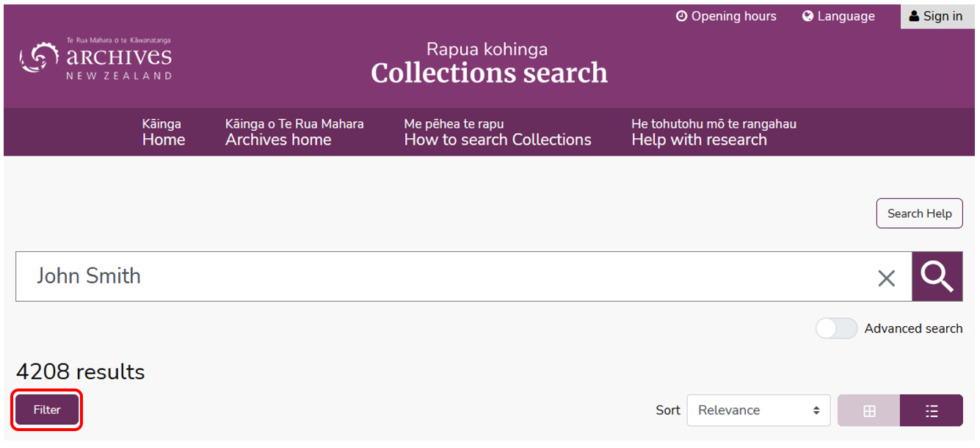Click the user icon on Sign in

coord(914,16)
